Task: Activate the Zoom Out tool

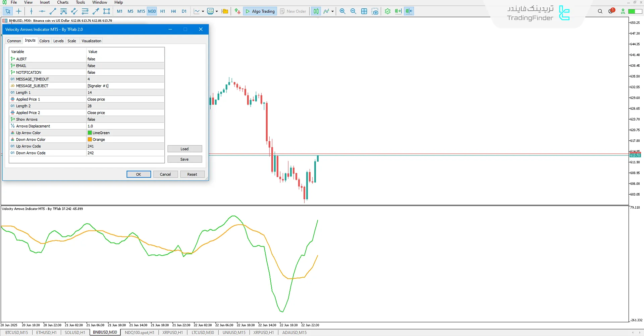Action: (353, 11)
